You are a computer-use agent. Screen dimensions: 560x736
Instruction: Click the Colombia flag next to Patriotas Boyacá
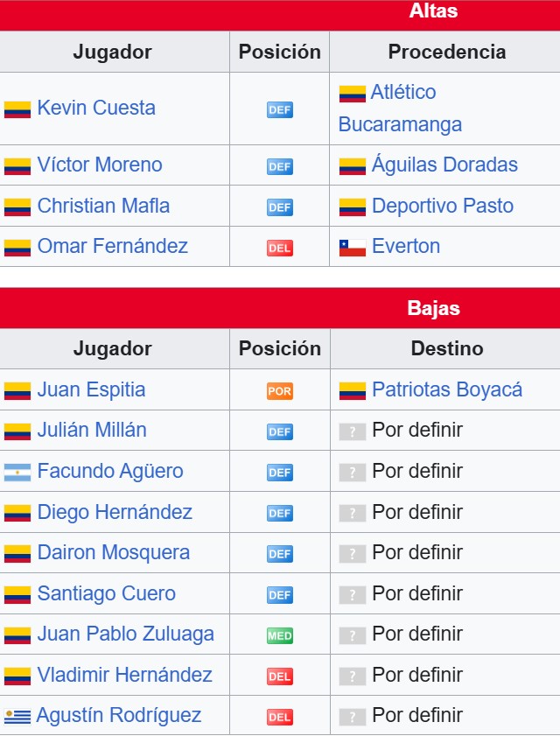353,391
